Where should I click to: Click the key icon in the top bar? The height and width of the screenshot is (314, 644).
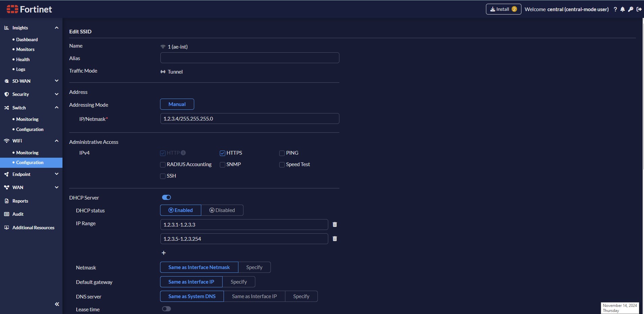(631, 9)
